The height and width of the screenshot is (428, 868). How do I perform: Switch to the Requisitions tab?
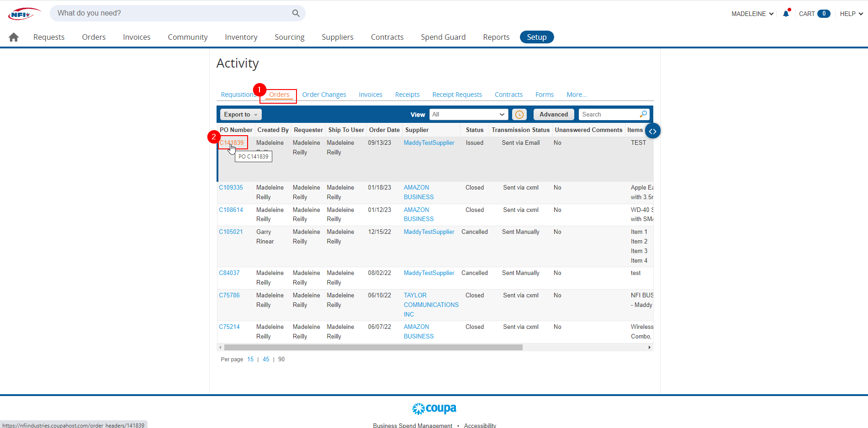pyautogui.click(x=238, y=95)
